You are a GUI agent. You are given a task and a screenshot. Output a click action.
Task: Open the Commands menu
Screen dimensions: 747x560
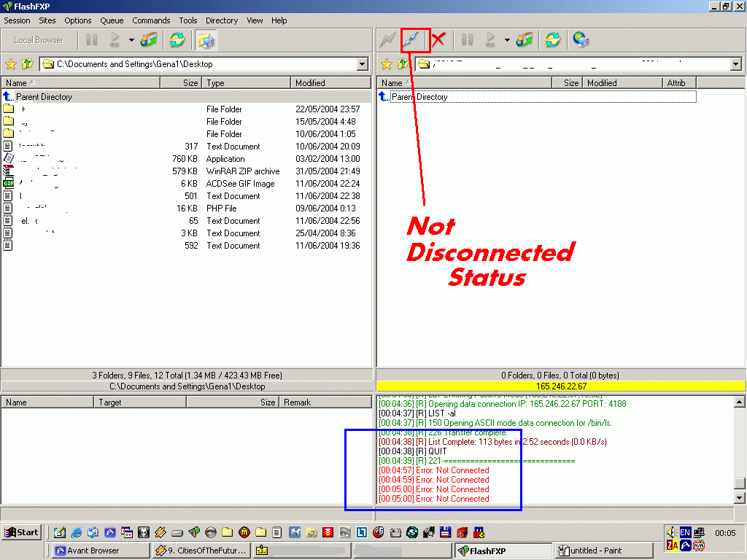point(151,20)
